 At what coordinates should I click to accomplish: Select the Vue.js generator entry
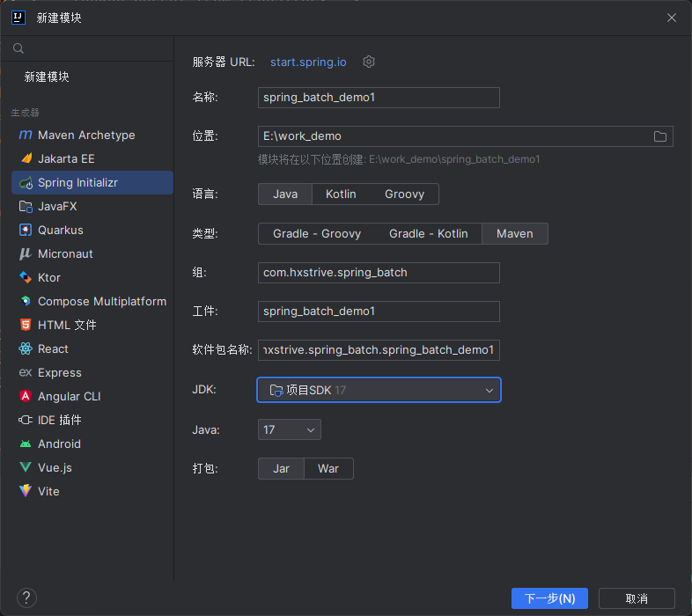tap(92, 467)
